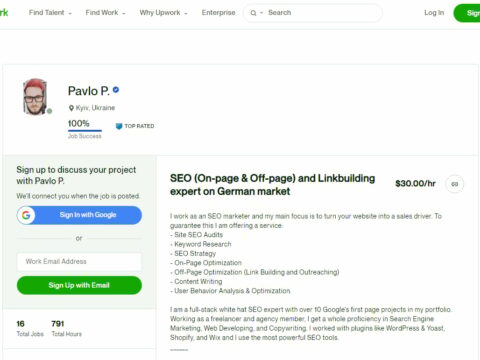Open the Enterprise menu item
The image size is (480, 360).
(218, 13)
